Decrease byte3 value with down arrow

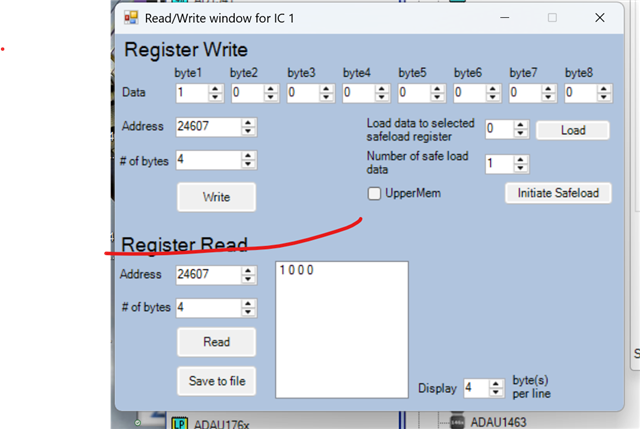[x=326, y=97]
